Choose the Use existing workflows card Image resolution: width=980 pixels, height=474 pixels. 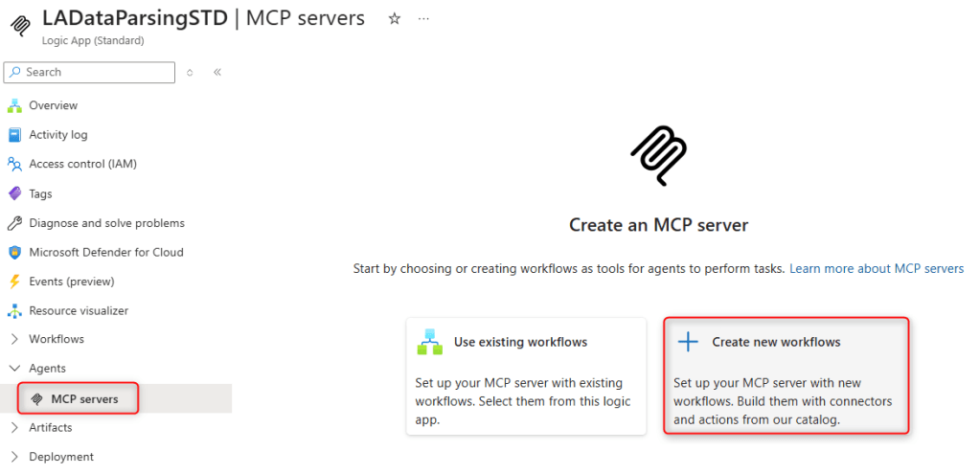[x=525, y=376]
